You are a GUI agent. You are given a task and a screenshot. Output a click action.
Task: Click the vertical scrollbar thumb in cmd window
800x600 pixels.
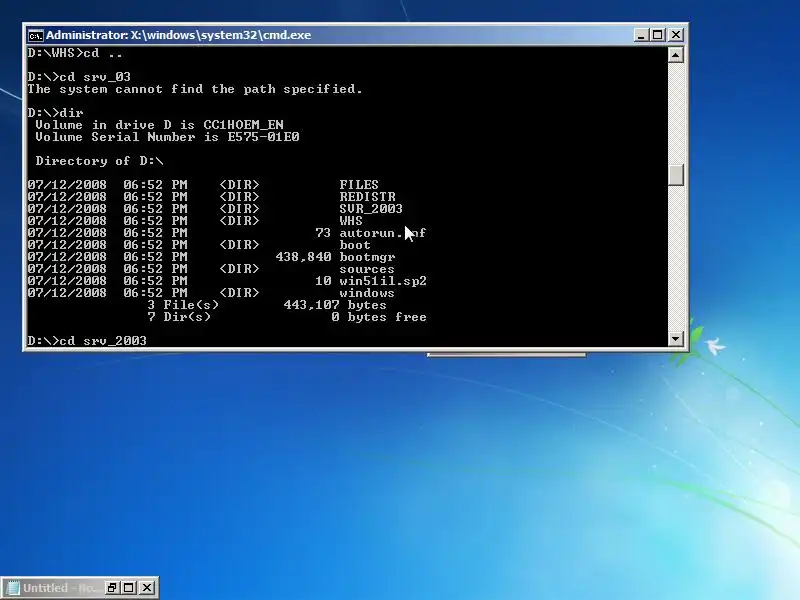[676, 175]
